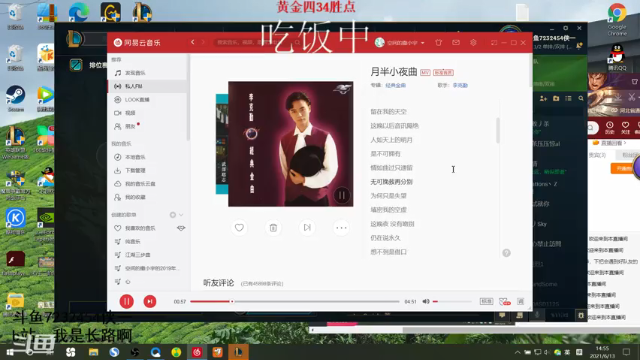Open NetEase settings gear icon
This screenshot has width=640, height=360.
point(473,42)
